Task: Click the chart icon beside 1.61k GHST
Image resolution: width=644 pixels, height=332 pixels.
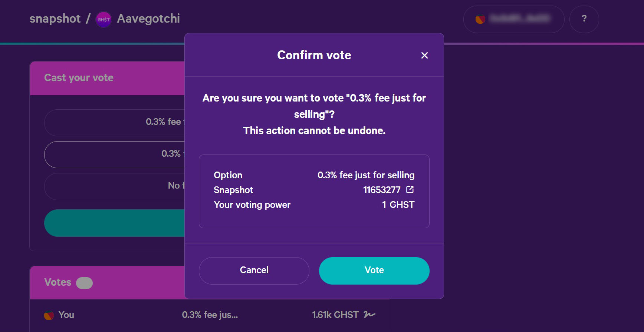Action: click(x=369, y=315)
